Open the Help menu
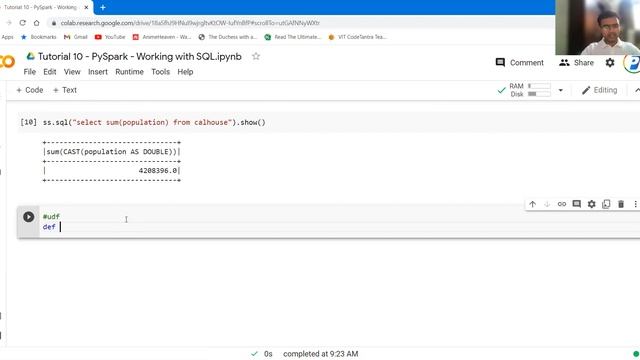The width and height of the screenshot is (640, 360). point(185,72)
